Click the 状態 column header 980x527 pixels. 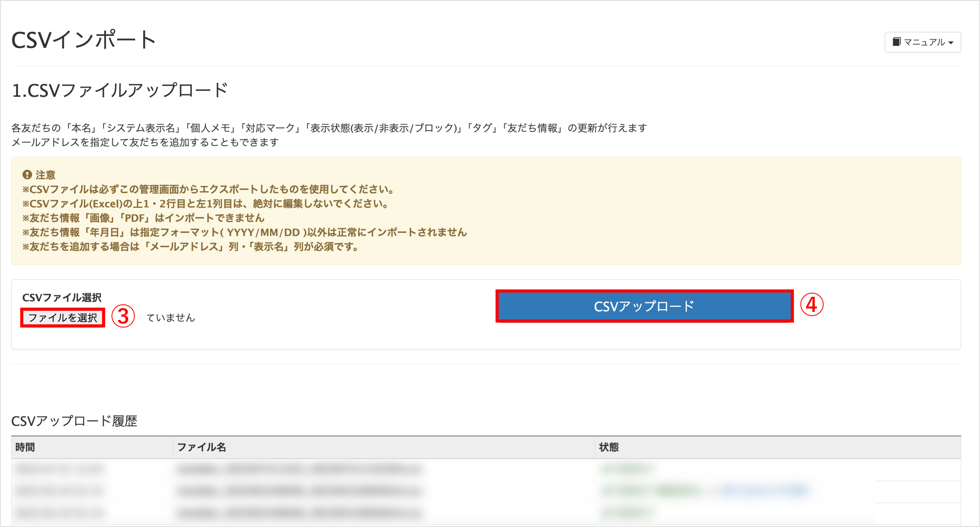pyautogui.click(x=609, y=447)
